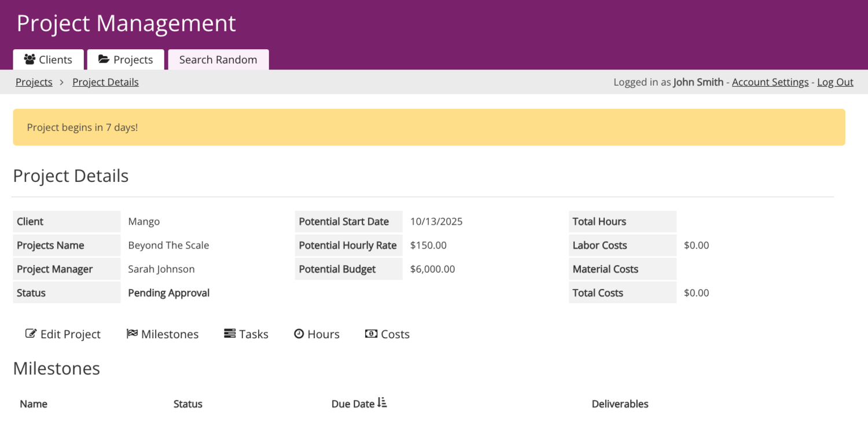Viewport: 868px width, 421px height.
Task: Click the John Smith username text
Action: (x=698, y=82)
